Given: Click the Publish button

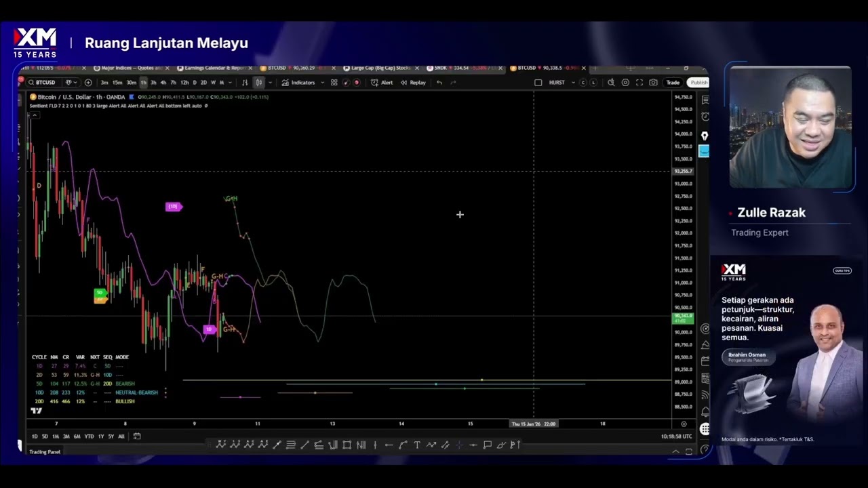Looking at the screenshot, I should (x=698, y=83).
